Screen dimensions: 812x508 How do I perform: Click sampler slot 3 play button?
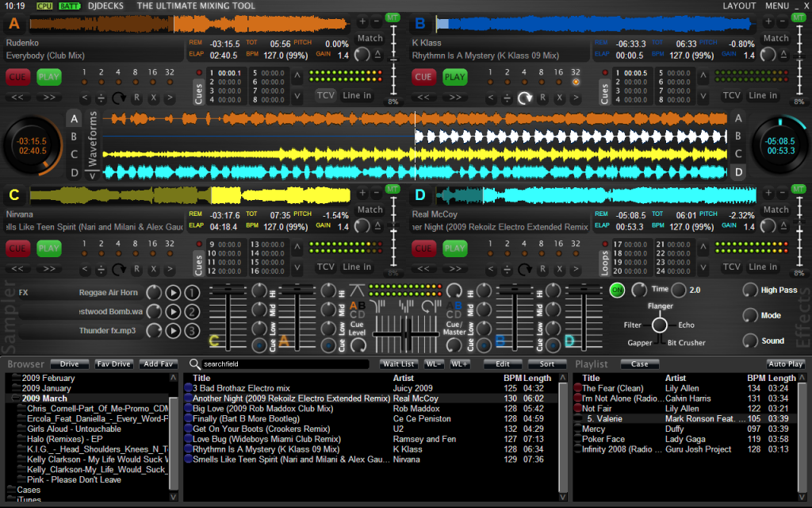click(173, 331)
